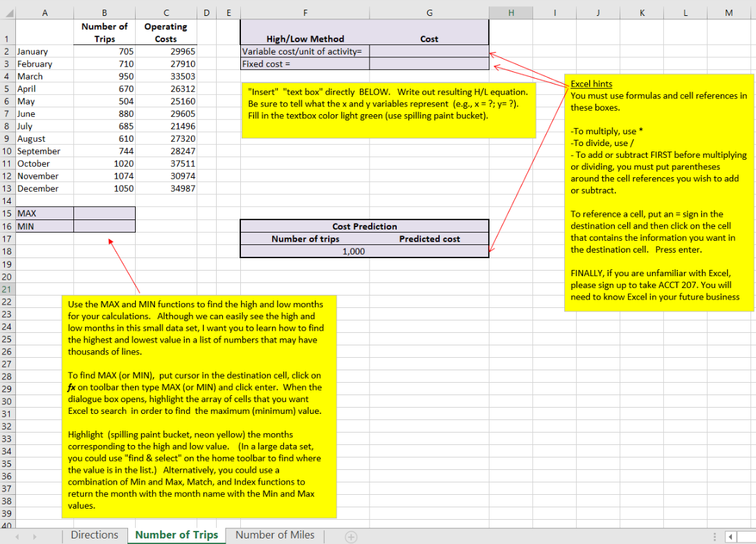Select row 21 header
Screen dimensions: 756x544
(x=7, y=289)
